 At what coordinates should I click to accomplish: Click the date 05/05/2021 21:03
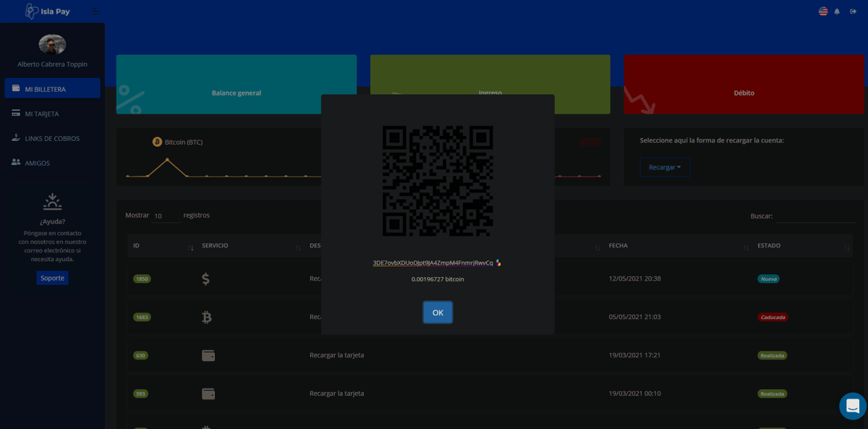[x=634, y=317]
